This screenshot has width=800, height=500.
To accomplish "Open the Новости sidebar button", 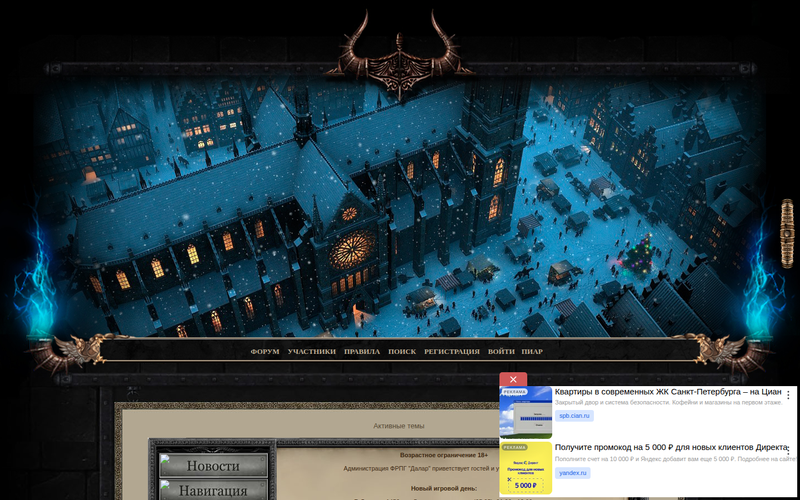I will pos(213,466).
